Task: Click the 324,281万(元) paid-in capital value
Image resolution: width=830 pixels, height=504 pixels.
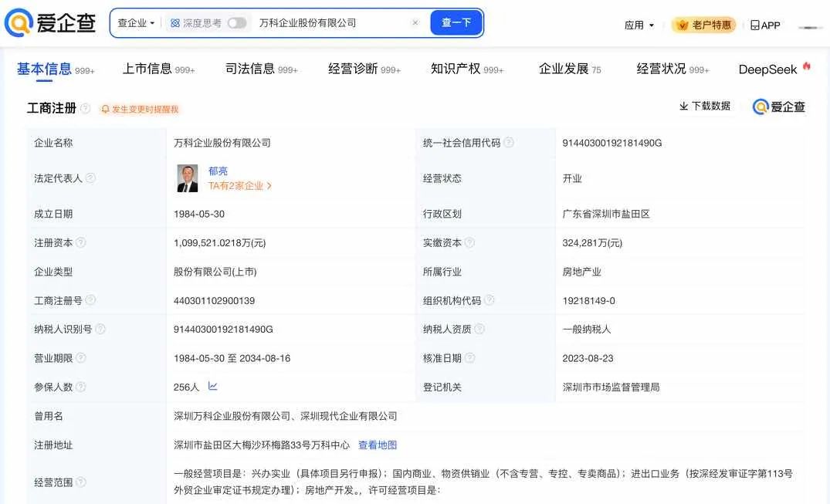Action: pos(592,243)
